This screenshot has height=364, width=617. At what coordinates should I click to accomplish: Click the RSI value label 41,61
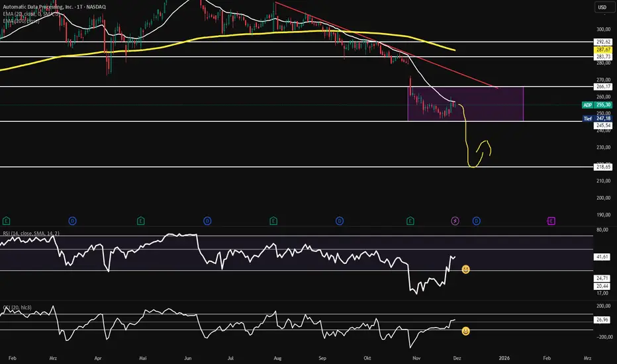602,257
